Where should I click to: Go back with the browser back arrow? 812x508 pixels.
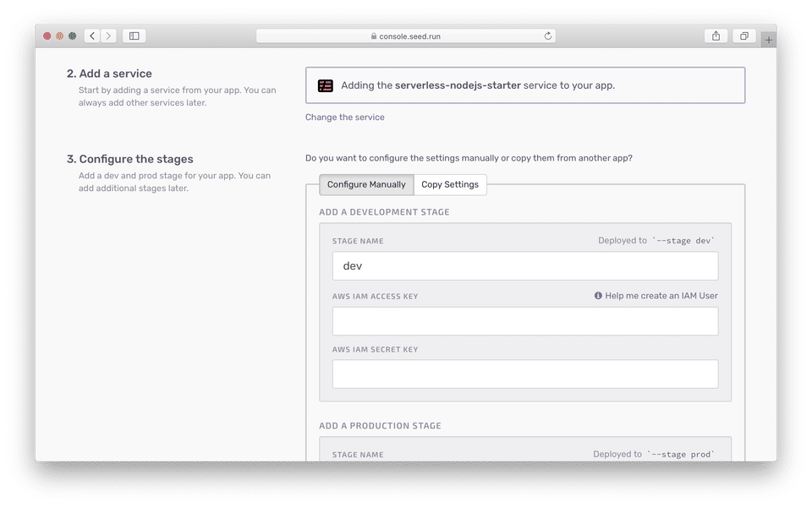92,36
